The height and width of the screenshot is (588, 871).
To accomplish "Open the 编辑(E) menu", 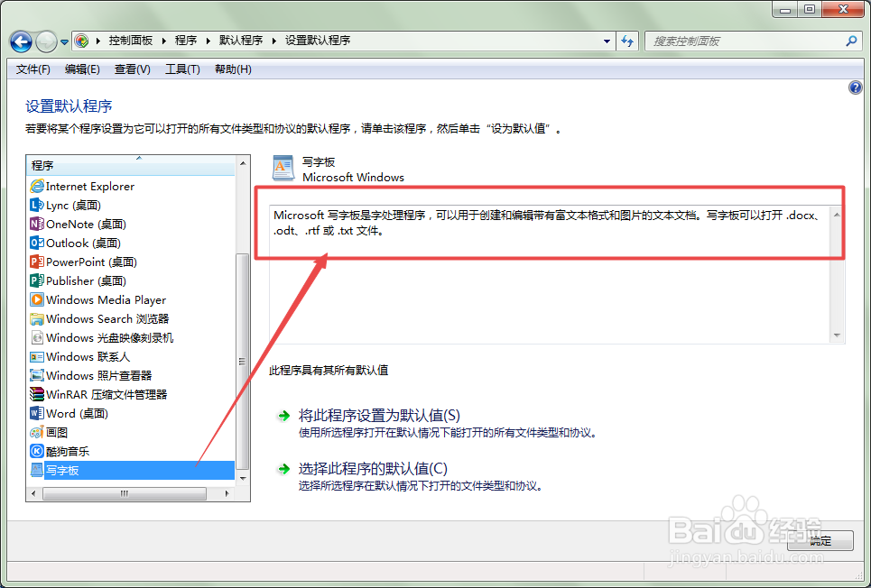I will [82, 69].
